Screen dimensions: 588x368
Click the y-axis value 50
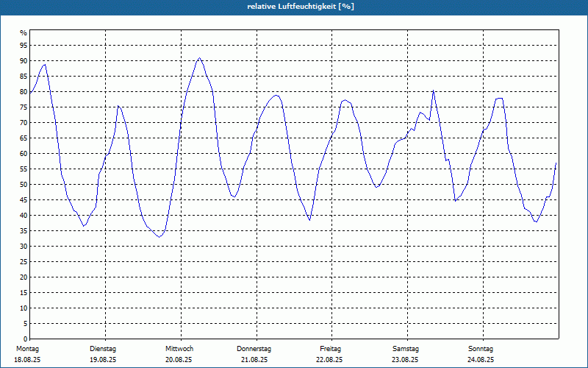coord(24,185)
